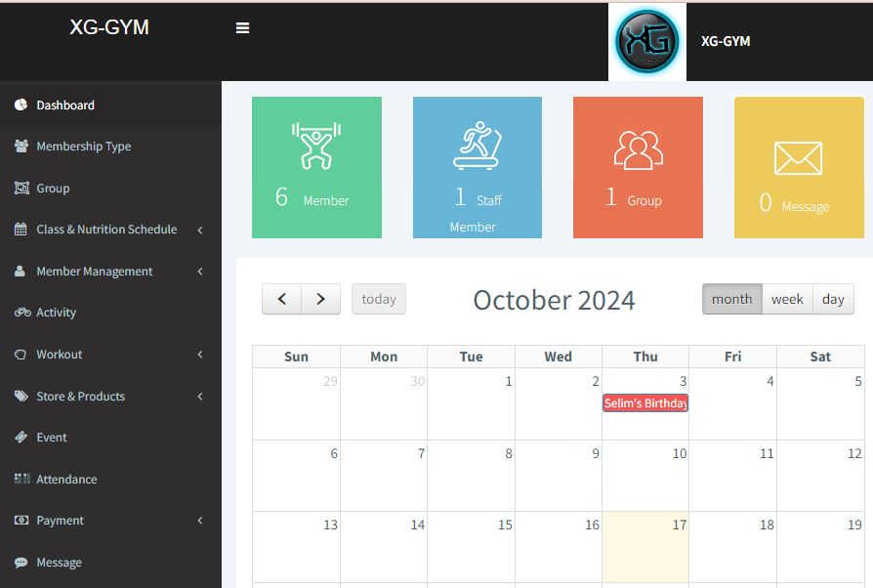Expand the Payment menu chevron
The image size is (873, 588).
point(200,521)
